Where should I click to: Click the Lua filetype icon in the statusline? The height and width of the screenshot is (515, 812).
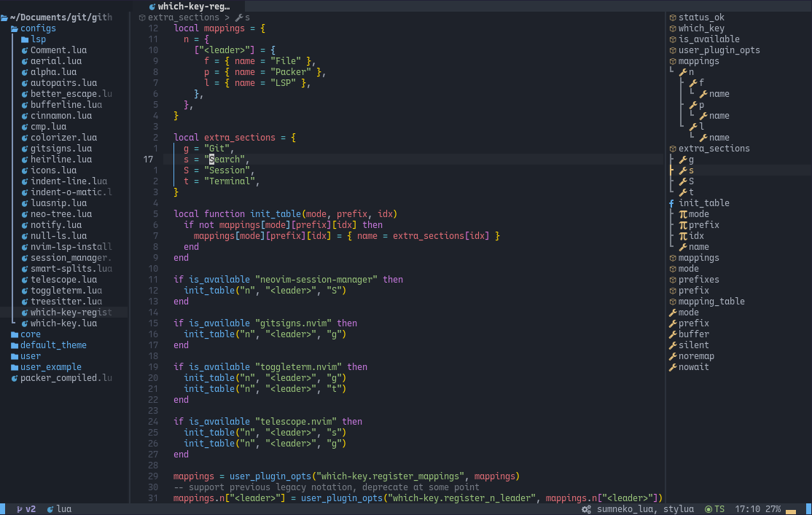pos(50,508)
